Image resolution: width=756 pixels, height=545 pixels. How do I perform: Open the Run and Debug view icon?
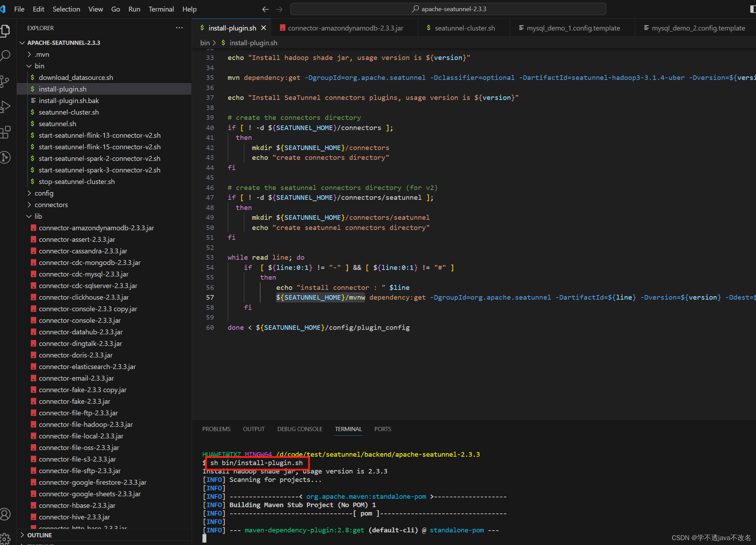pyautogui.click(x=5, y=107)
